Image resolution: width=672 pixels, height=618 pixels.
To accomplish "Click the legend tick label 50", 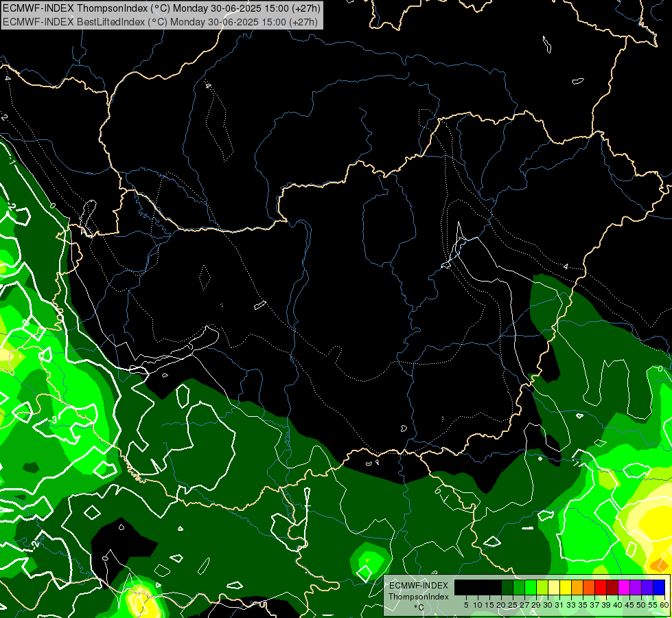I will point(641,605).
